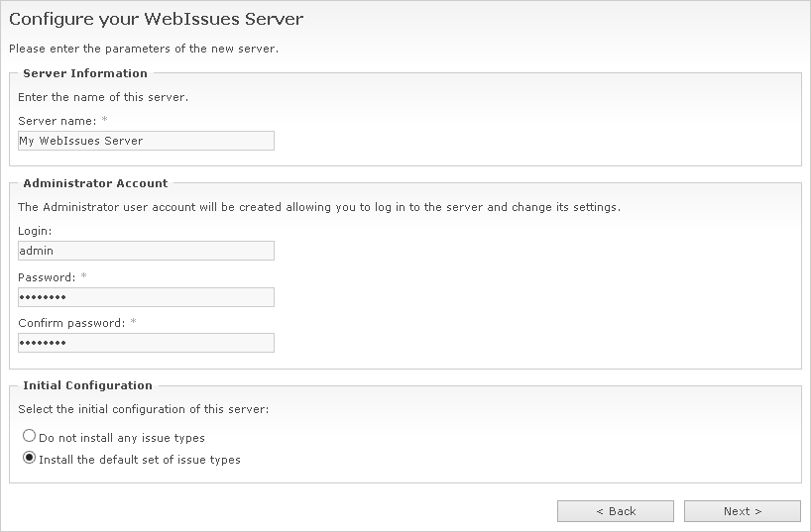Select the Confirm password input field
The height and width of the screenshot is (532, 811).
[146, 343]
